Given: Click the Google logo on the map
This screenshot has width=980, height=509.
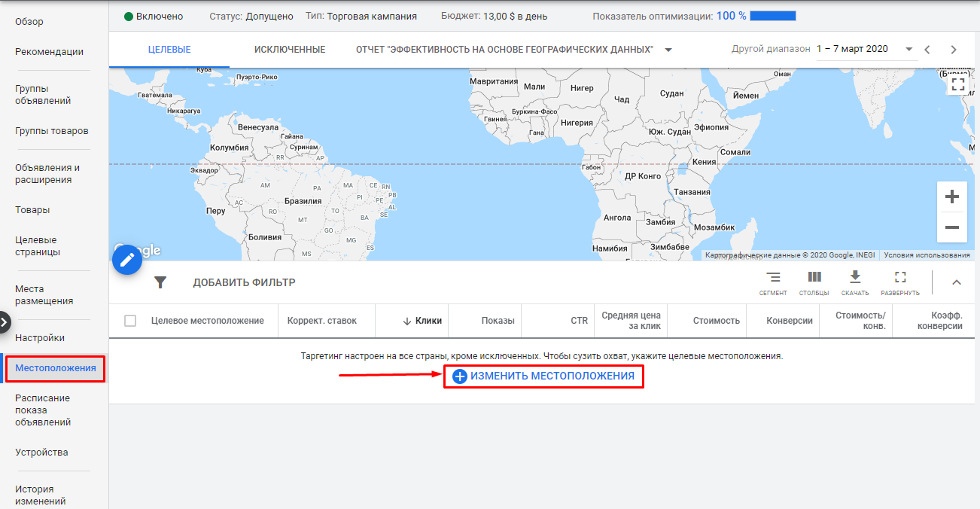Looking at the screenshot, I should pos(137,251).
